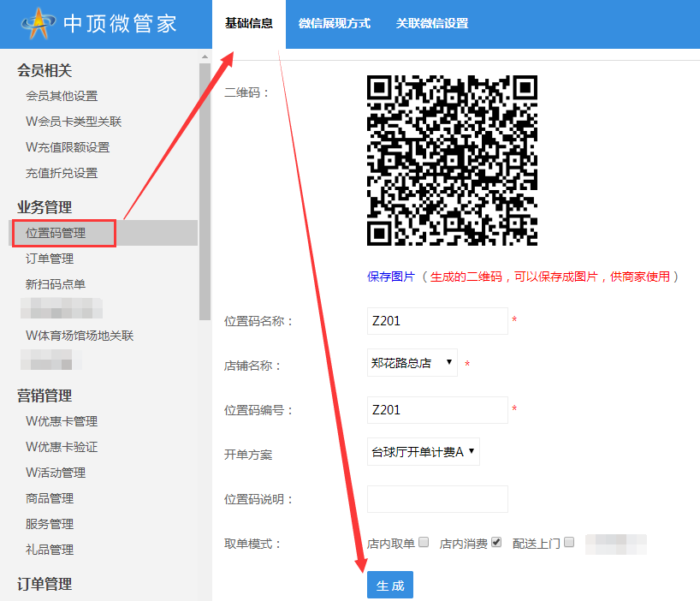Click the 生成 button
700x601 pixels.
390,585
